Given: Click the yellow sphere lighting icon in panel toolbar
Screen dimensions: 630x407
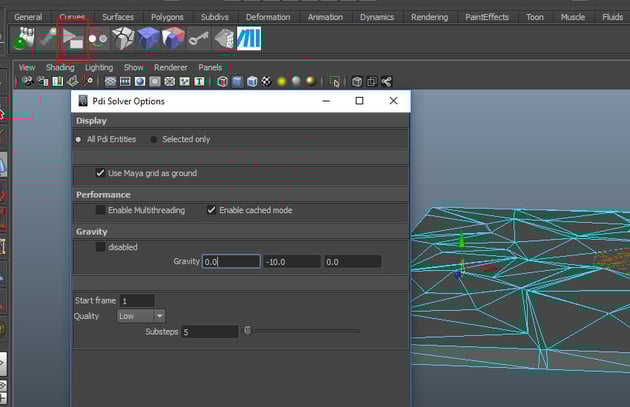Looking at the screenshot, I should click(282, 82).
